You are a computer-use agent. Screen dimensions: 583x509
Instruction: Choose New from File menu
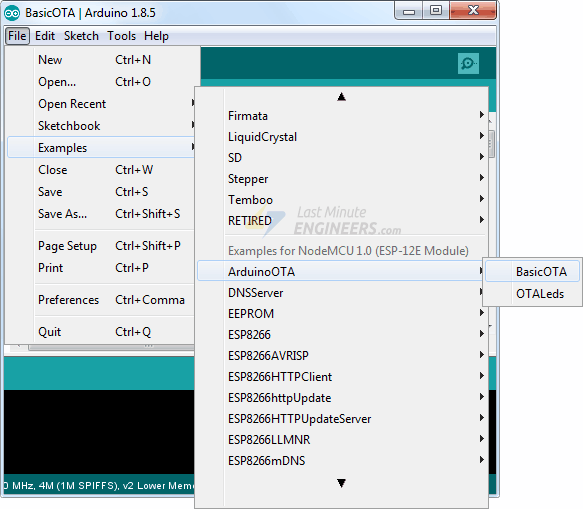[x=101, y=60]
